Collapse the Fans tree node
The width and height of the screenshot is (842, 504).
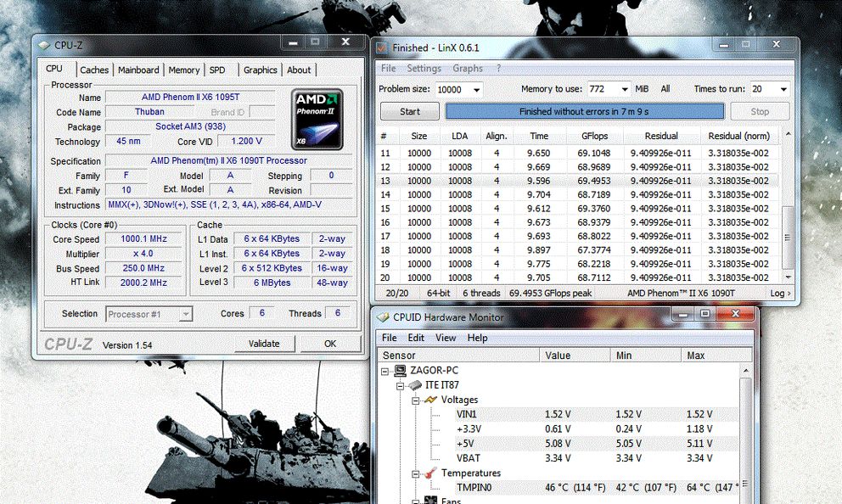[x=416, y=501]
